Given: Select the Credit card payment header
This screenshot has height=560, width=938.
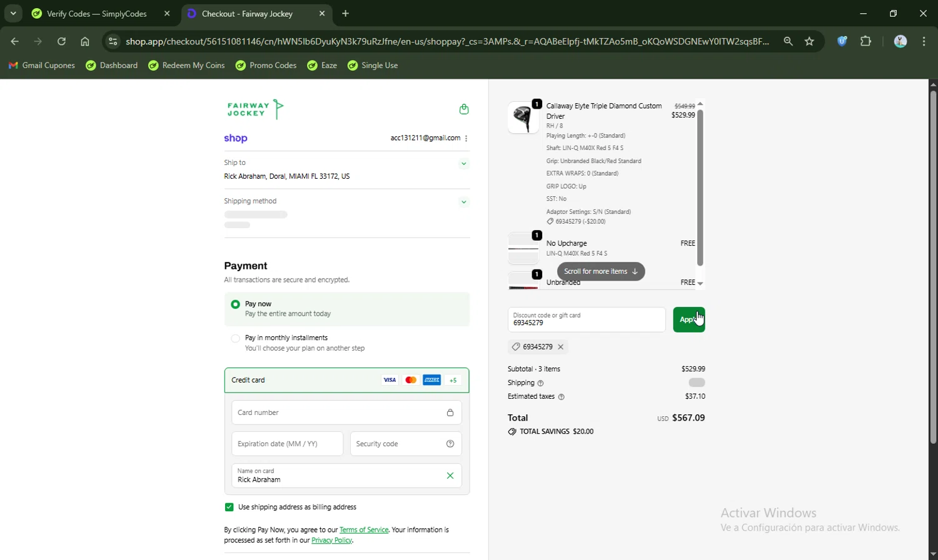Looking at the screenshot, I should [x=346, y=380].
